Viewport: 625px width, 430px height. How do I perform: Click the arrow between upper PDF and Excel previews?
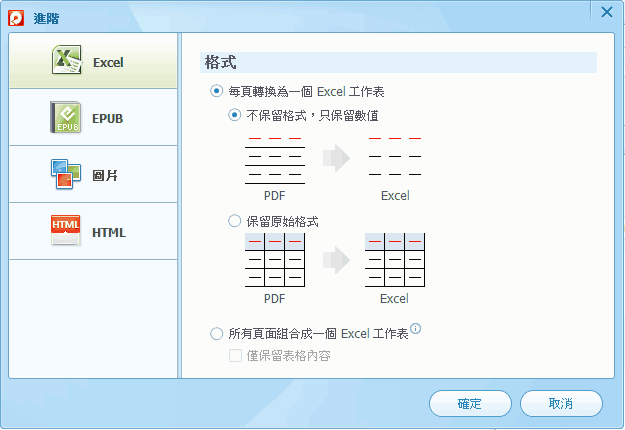336,158
